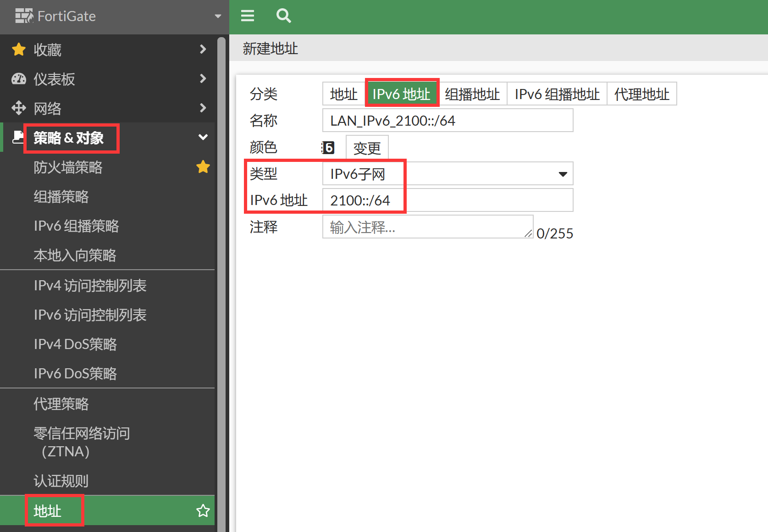Viewport: 768px width, 532px height.
Task: Add 地址 page to favorites star
Action: pyautogui.click(x=203, y=510)
